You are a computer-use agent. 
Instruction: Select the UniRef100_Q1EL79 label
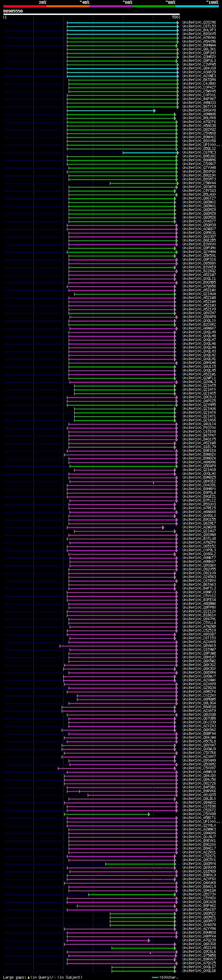(x=199, y=447)
